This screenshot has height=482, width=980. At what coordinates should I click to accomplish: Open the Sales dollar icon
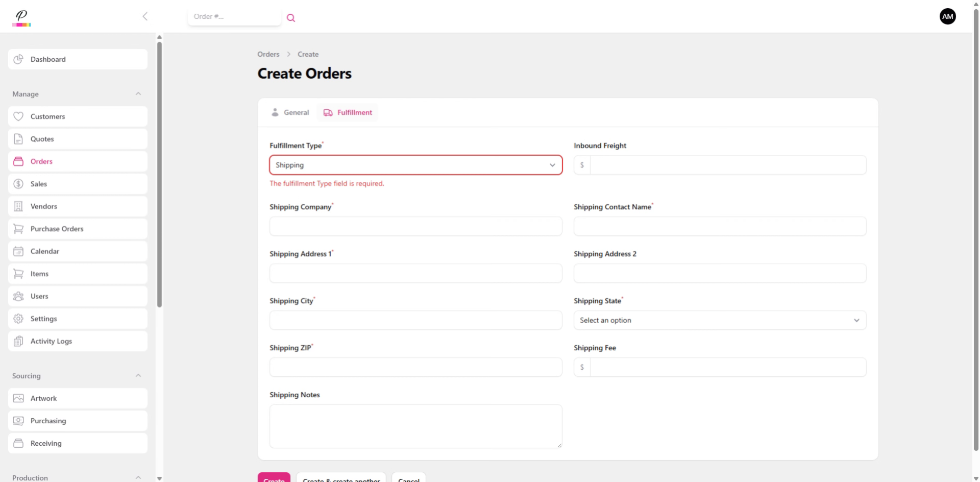pos(18,184)
